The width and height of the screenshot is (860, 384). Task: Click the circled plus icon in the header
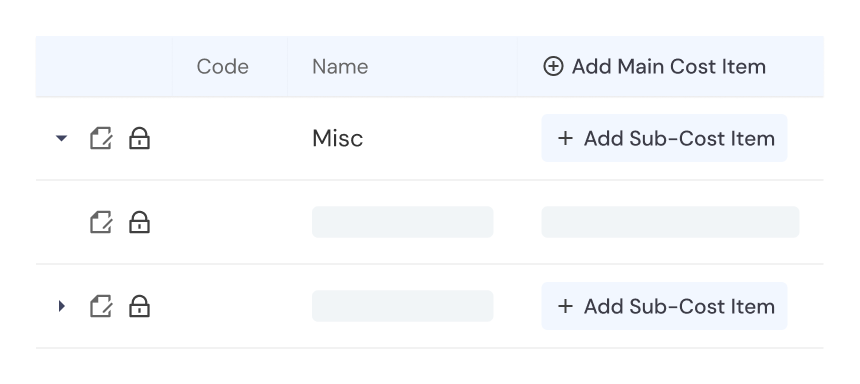coord(553,66)
